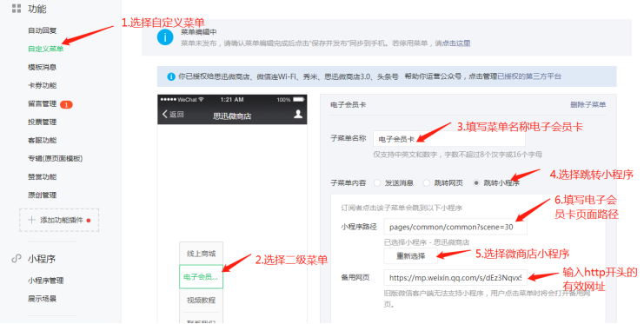
Task: Click the red badge next to 留言管理
Action: pos(66,105)
